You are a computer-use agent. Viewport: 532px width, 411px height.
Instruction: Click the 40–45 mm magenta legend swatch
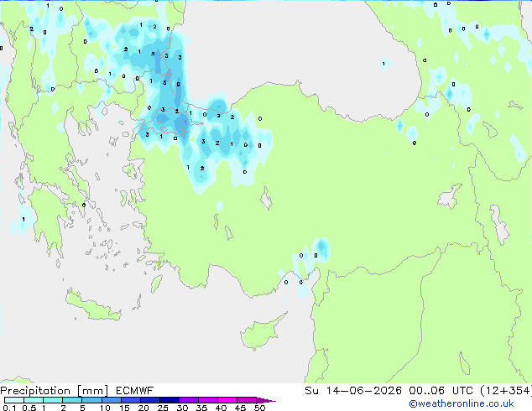point(227,400)
